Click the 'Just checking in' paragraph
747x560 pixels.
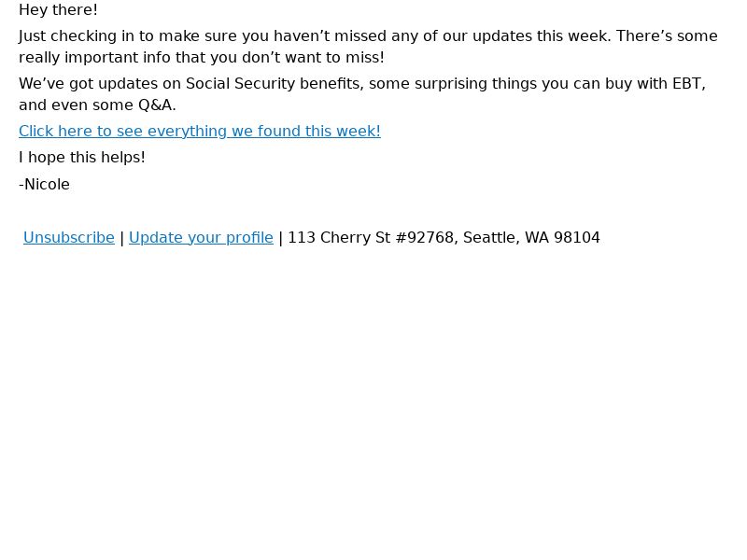click(x=368, y=47)
